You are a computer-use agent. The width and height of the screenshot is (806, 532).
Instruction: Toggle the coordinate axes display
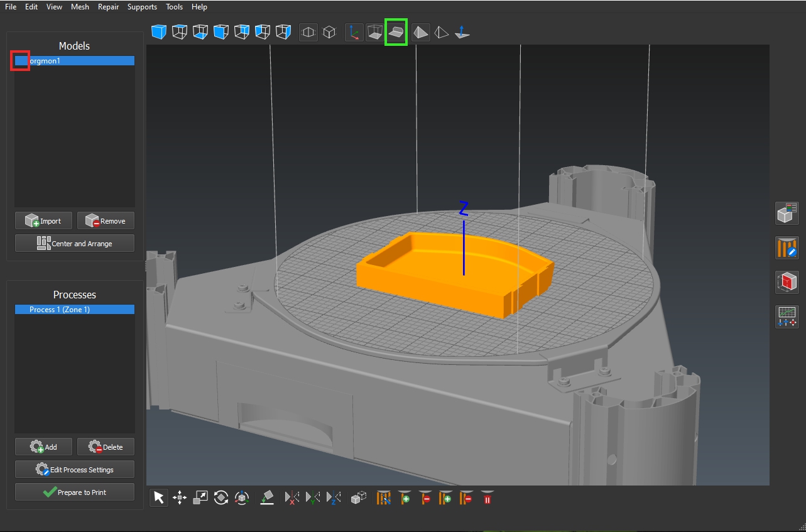pos(354,32)
